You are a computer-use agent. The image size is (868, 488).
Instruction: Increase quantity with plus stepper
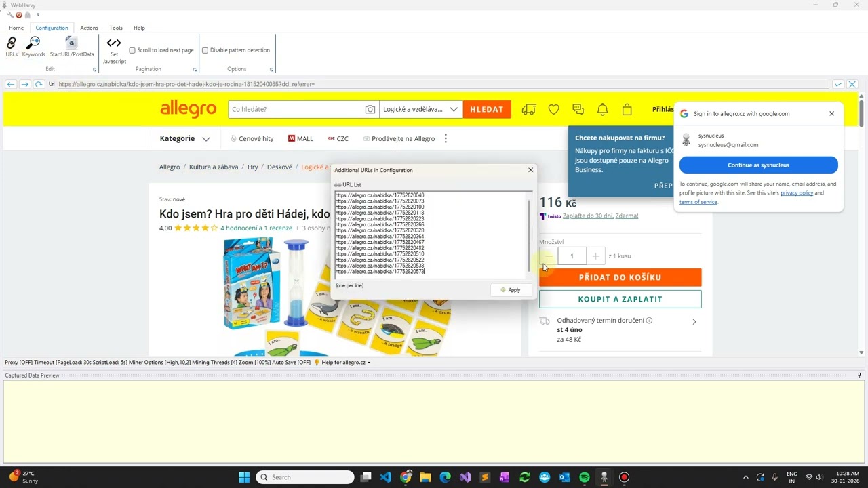[595, 256]
